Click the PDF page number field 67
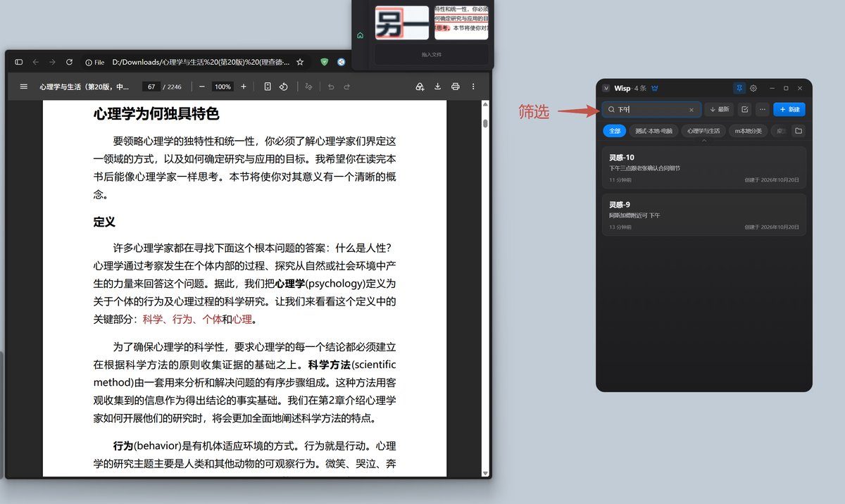Image resolution: width=845 pixels, height=504 pixels. click(151, 87)
